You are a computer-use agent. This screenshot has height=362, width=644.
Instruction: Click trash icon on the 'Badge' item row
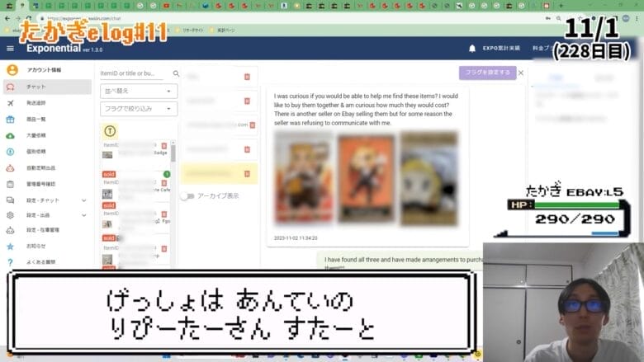[164, 145]
